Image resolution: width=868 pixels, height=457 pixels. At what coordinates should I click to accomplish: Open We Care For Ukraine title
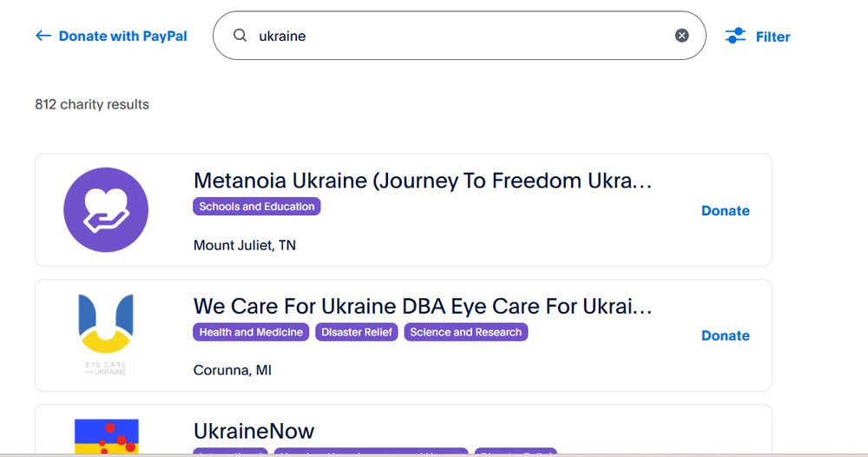423,306
